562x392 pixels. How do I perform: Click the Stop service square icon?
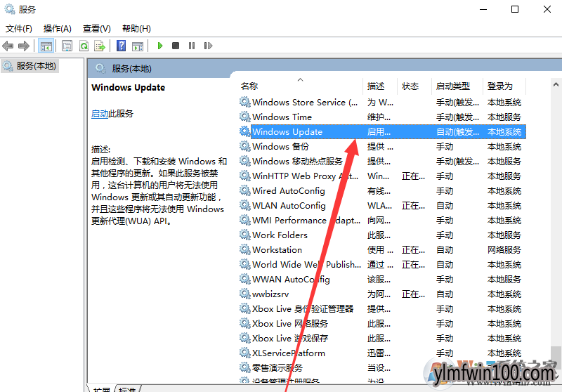coord(176,46)
